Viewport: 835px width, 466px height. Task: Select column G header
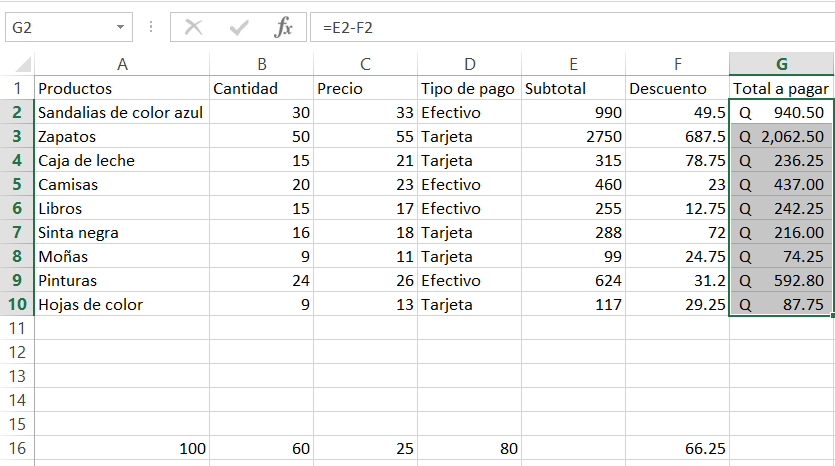(781, 64)
